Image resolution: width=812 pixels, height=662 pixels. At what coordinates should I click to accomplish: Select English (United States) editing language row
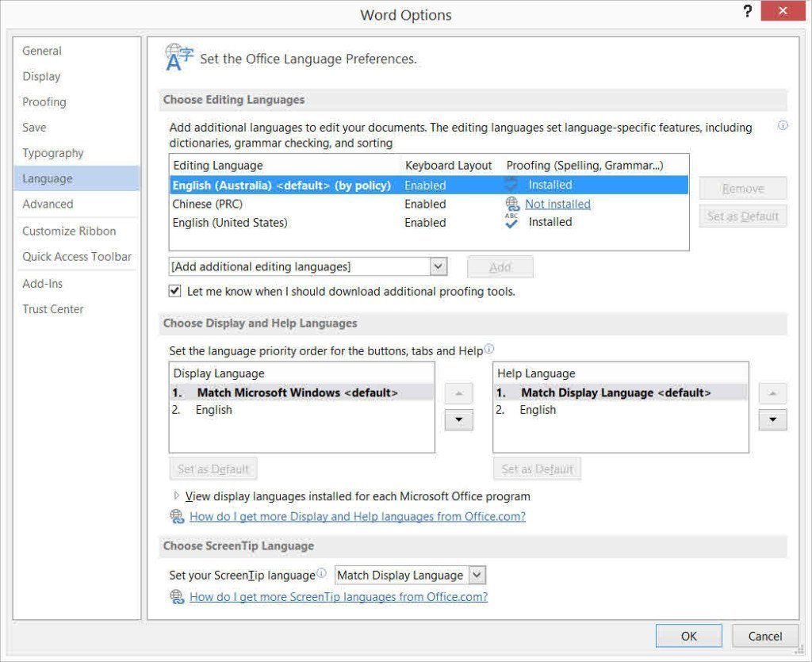pos(429,222)
